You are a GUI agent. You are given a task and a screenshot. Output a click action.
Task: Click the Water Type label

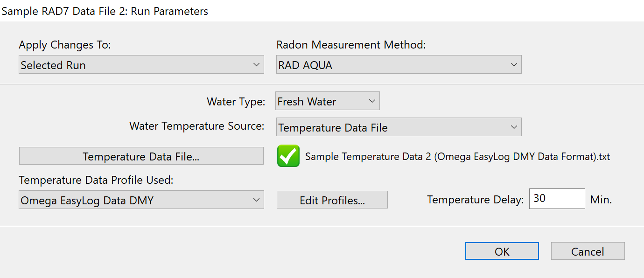[x=236, y=101]
